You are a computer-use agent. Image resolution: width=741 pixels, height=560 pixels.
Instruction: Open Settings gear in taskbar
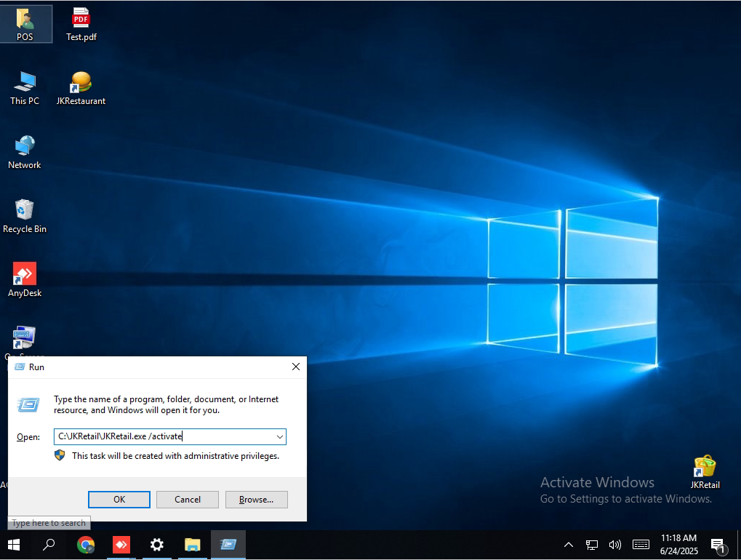coord(157,545)
